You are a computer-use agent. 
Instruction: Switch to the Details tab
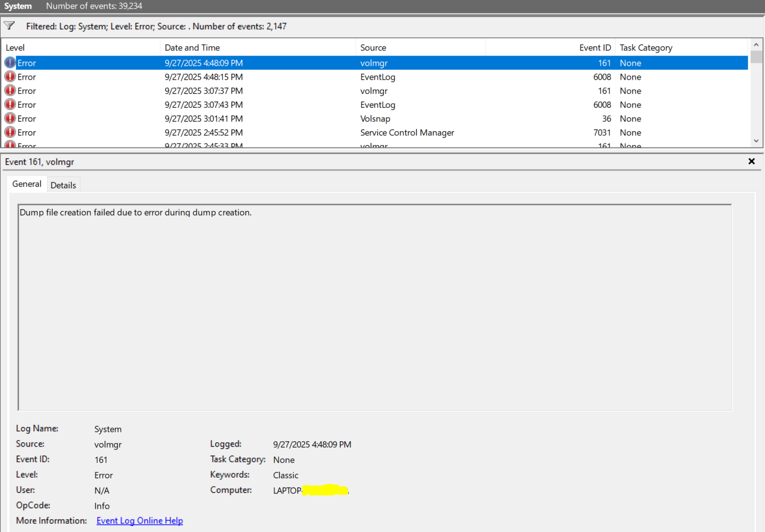coord(63,184)
